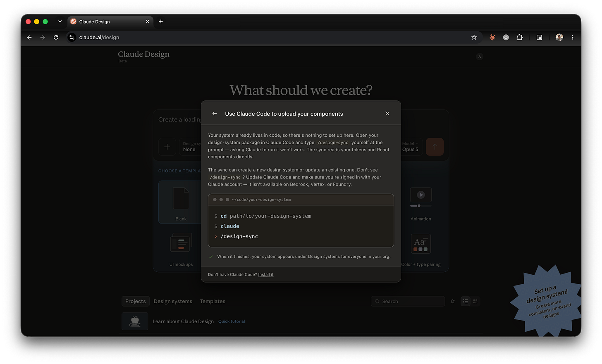
Task: Open the reading list side panel icon
Action: click(540, 37)
